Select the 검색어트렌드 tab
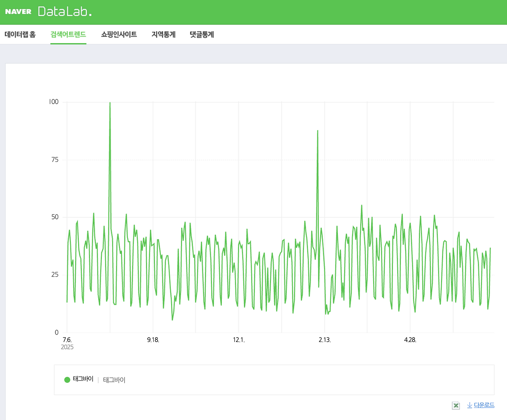This screenshot has height=420, width=507. pos(68,34)
